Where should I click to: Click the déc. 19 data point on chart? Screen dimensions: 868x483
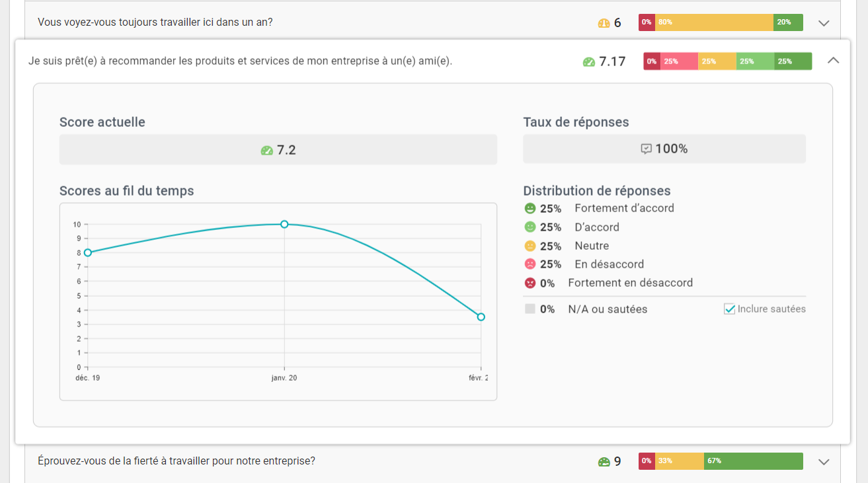coord(87,252)
